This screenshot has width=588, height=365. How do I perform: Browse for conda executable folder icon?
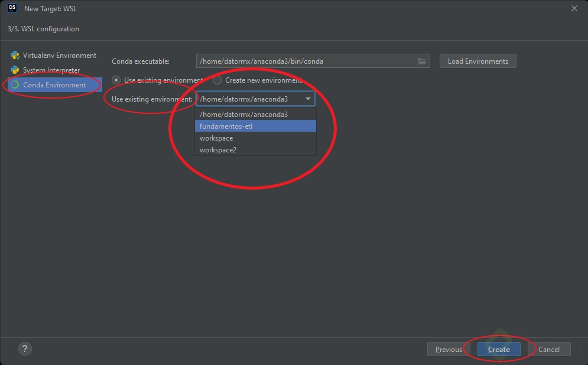click(422, 61)
